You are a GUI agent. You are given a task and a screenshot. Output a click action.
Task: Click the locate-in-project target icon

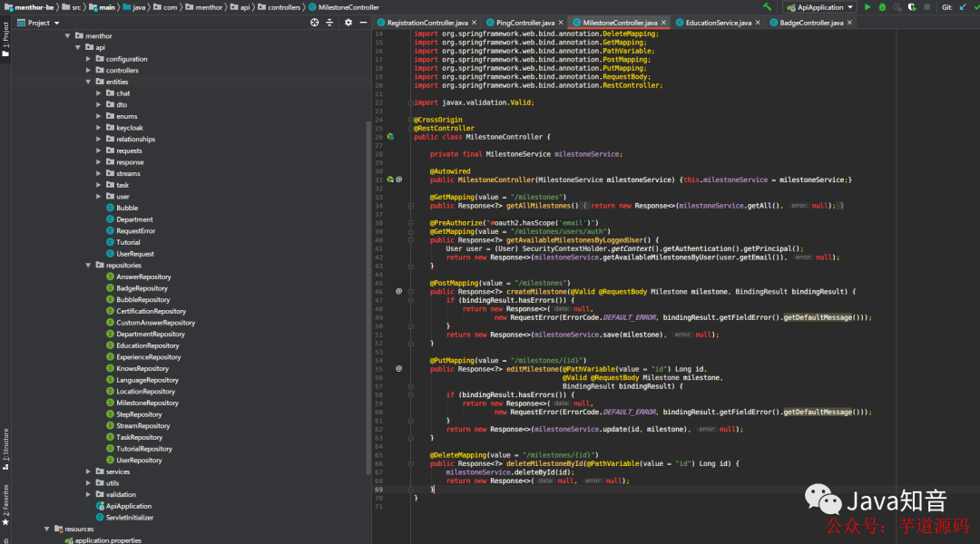314,23
